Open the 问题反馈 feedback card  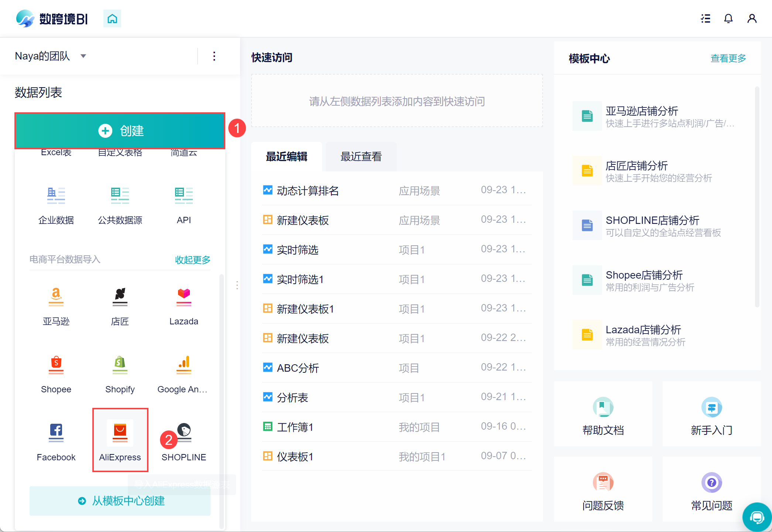tap(603, 489)
